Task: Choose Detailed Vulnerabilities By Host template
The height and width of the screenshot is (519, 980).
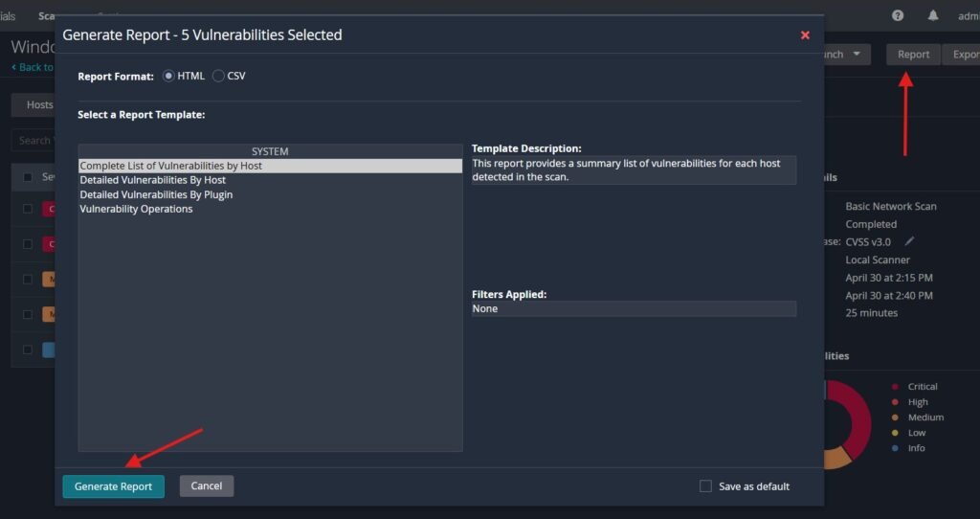Action: [x=153, y=180]
